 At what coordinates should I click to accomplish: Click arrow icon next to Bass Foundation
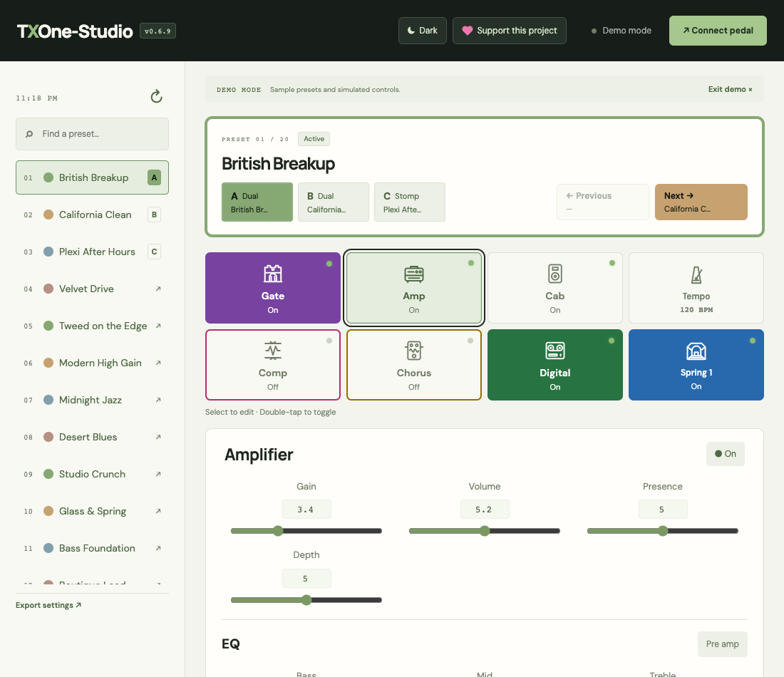[x=158, y=548]
